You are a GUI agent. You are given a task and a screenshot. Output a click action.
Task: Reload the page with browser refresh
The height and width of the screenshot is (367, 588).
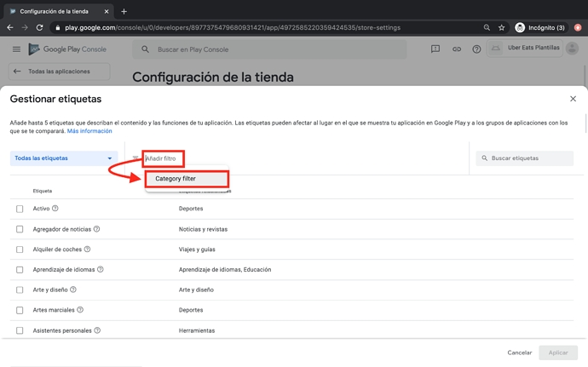click(x=39, y=27)
